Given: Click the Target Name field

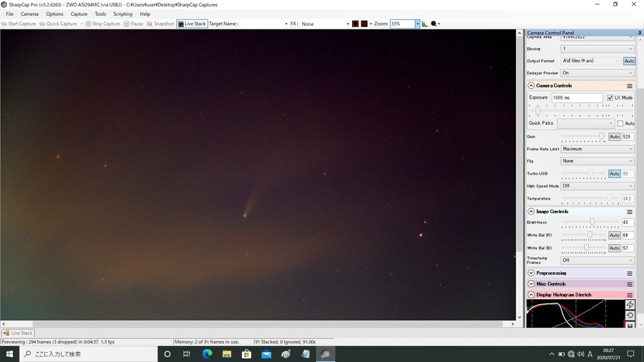Looking at the screenshot, I should pos(263,24).
